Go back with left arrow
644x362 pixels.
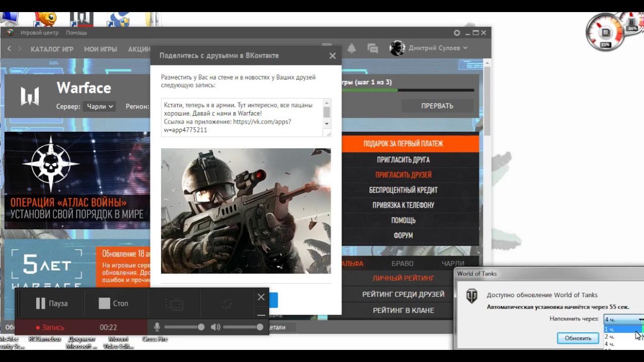[x=9, y=49]
